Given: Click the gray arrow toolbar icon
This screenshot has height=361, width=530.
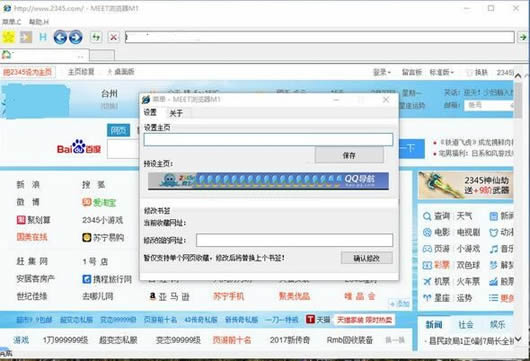Looking at the screenshot, I should [26, 37].
